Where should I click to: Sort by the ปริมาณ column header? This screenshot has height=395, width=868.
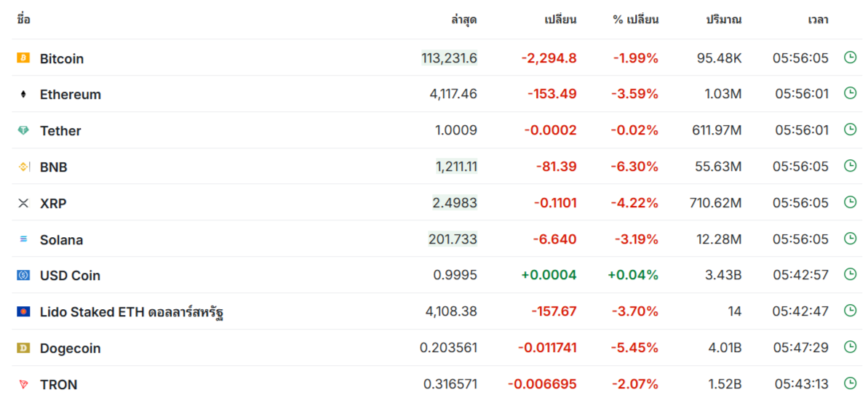tap(723, 20)
